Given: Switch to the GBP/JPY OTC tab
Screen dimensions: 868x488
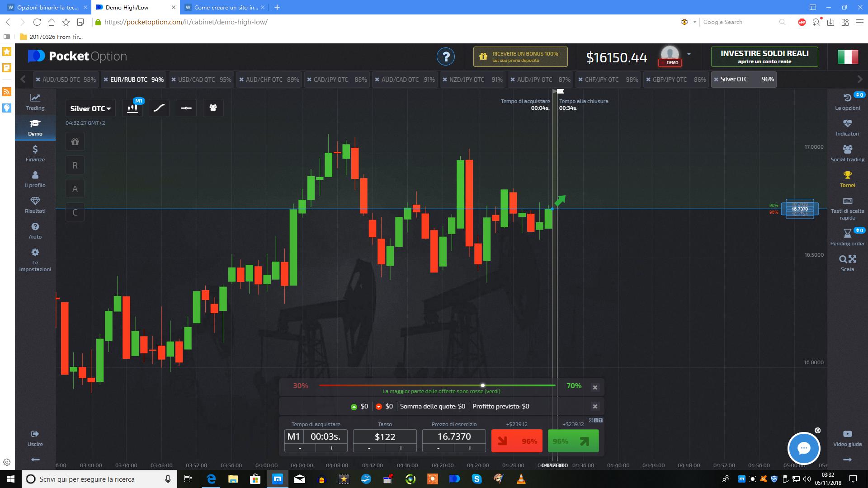Looking at the screenshot, I should pos(676,80).
